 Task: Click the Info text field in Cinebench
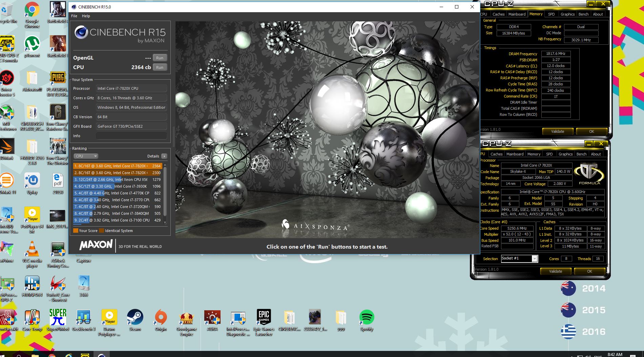(131, 136)
